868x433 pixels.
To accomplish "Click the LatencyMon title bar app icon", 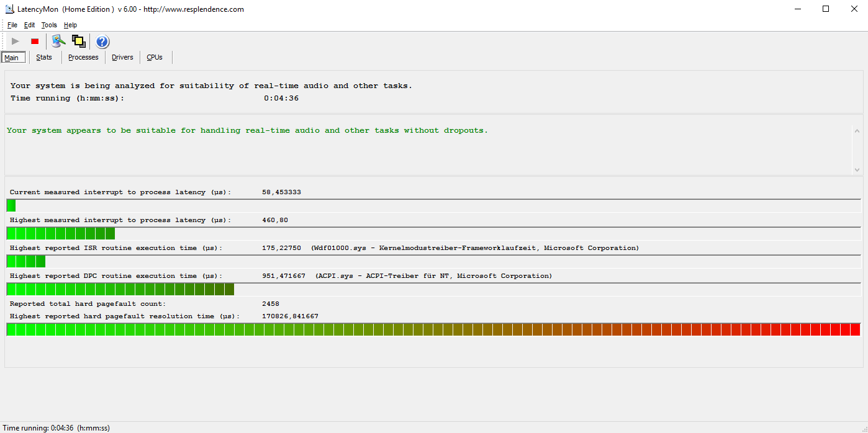I will tap(9, 9).
